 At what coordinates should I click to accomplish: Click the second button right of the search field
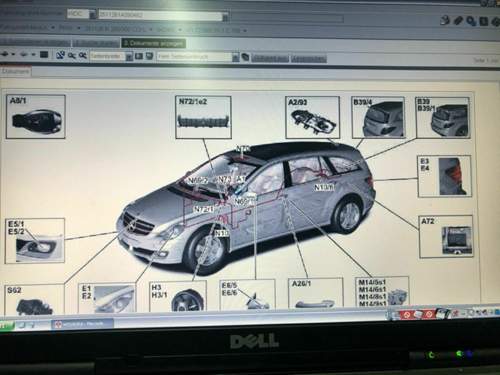point(309,59)
